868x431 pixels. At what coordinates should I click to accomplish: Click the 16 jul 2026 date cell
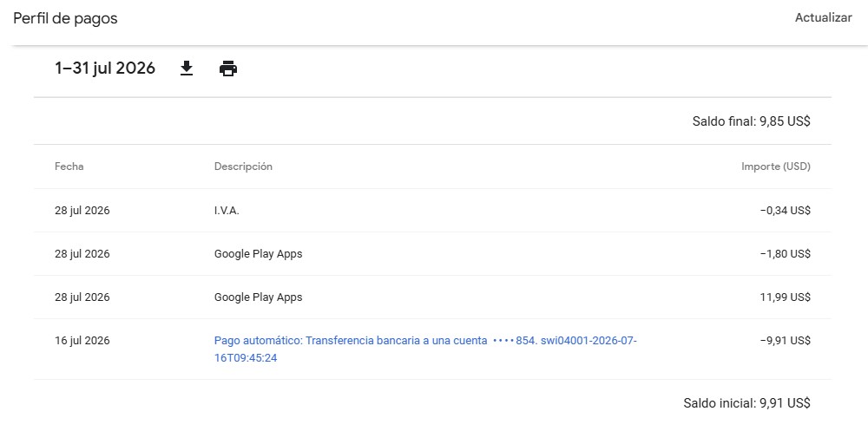tap(82, 340)
